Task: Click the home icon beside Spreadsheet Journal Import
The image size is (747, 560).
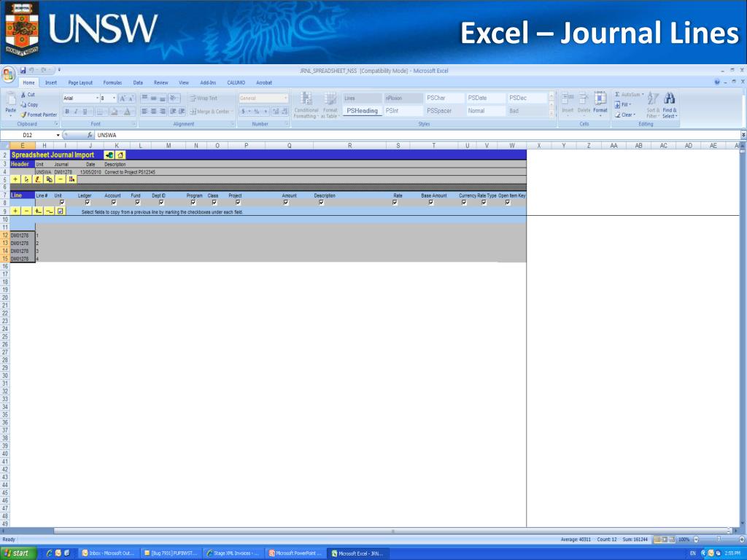Action: [x=120, y=155]
